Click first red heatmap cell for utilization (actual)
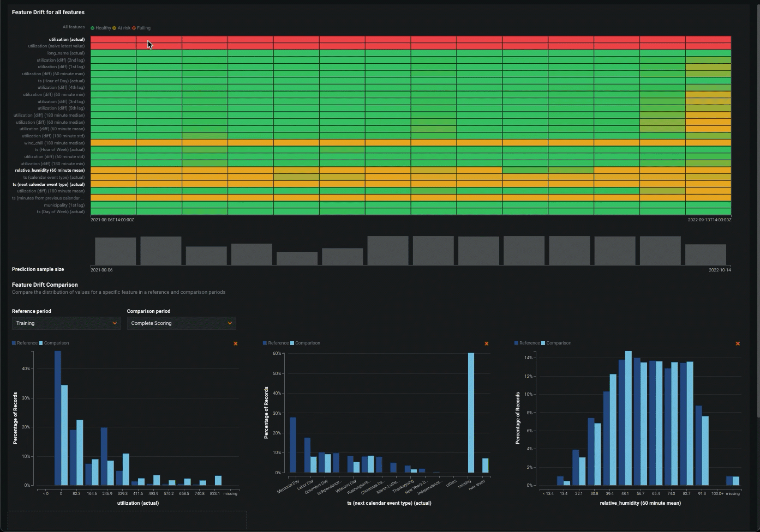760x532 pixels. coord(113,39)
